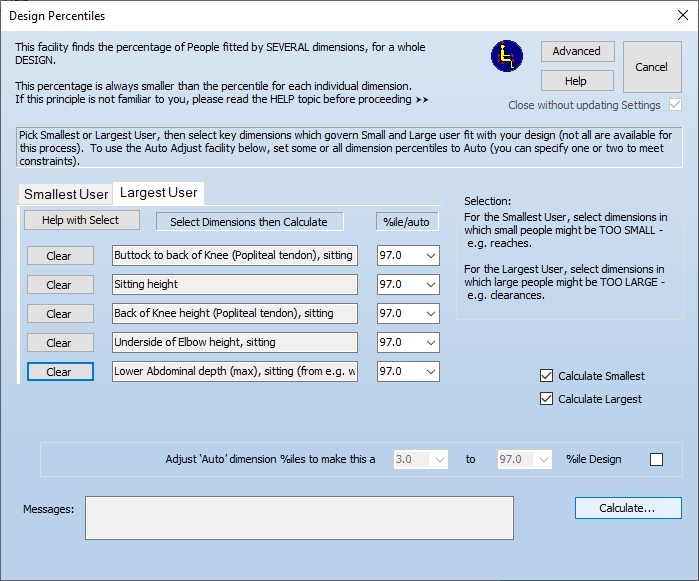This screenshot has height=581, width=699.
Task: Switch to the Smallest User tab
Action: pyautogui.click(x=66, y=194)
